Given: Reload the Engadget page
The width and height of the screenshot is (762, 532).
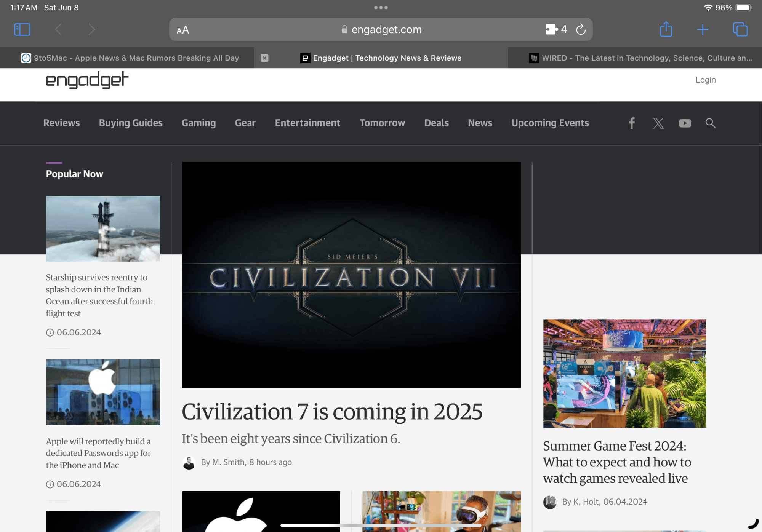Looking at the screenshot, I should pos(581,29).
